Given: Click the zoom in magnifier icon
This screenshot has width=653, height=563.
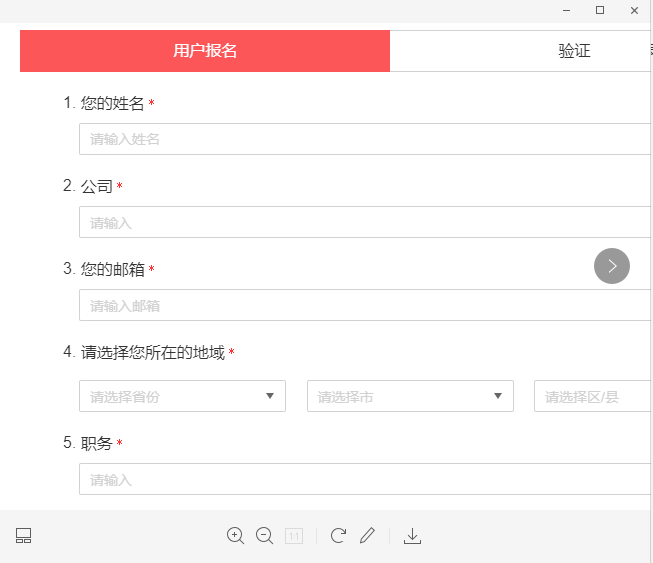Looking at the screenshot, I should [x=235, y=536].
